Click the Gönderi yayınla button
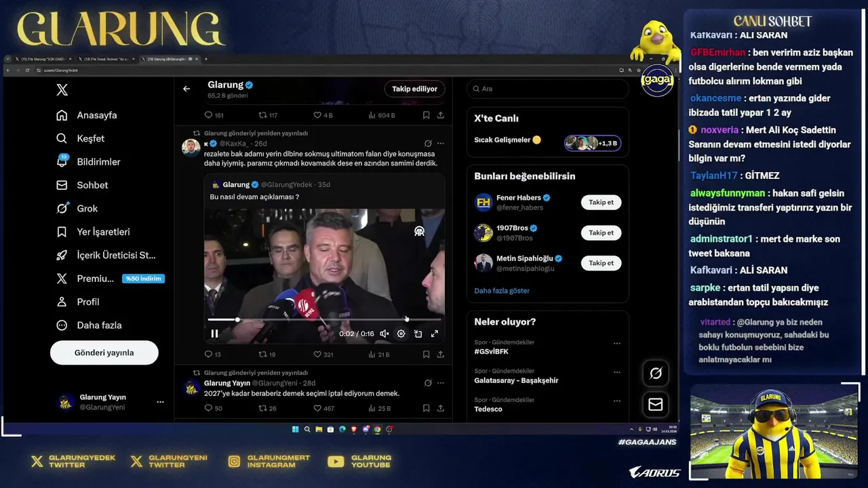868x488 pixels. tap(104, 352)
